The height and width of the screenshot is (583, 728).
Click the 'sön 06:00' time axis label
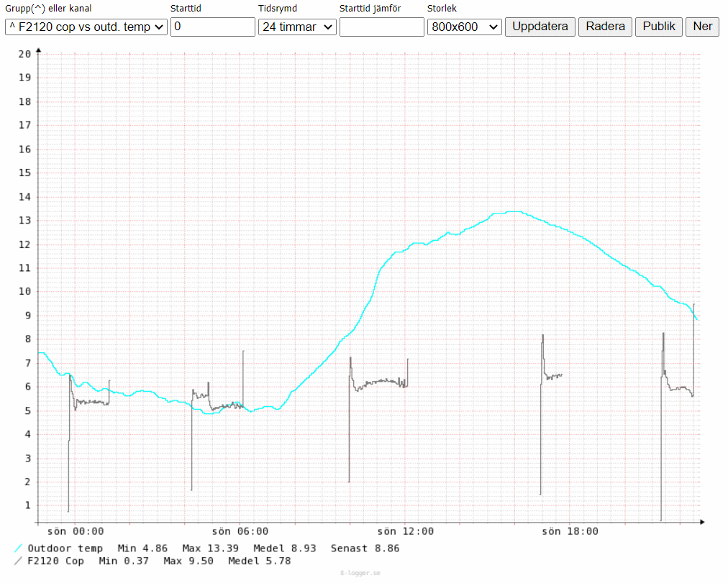click(240, 532)
